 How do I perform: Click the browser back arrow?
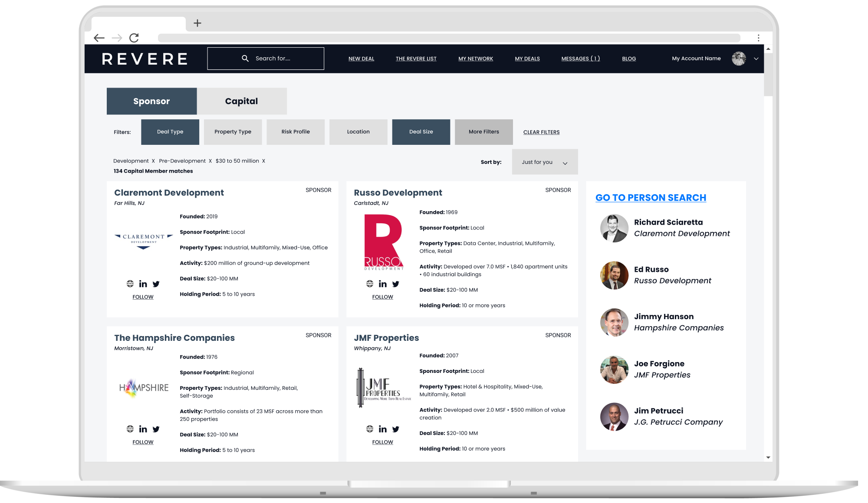(x=99, y=38)
